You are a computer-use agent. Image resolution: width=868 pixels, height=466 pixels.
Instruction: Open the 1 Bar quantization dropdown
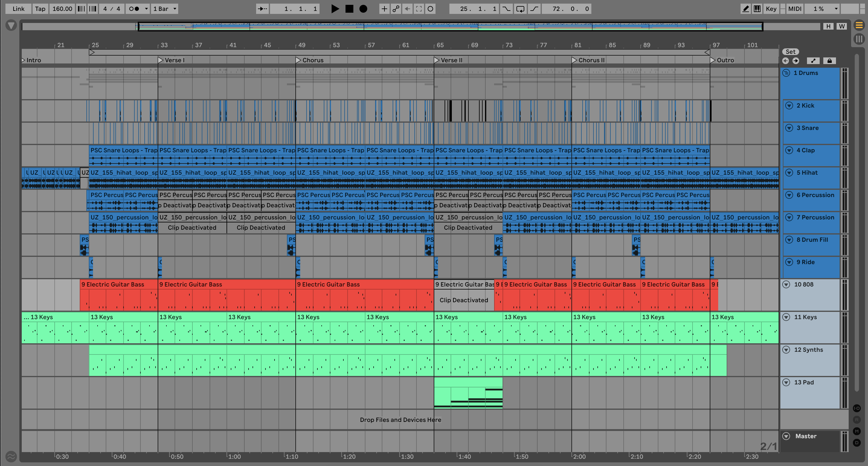164,9
